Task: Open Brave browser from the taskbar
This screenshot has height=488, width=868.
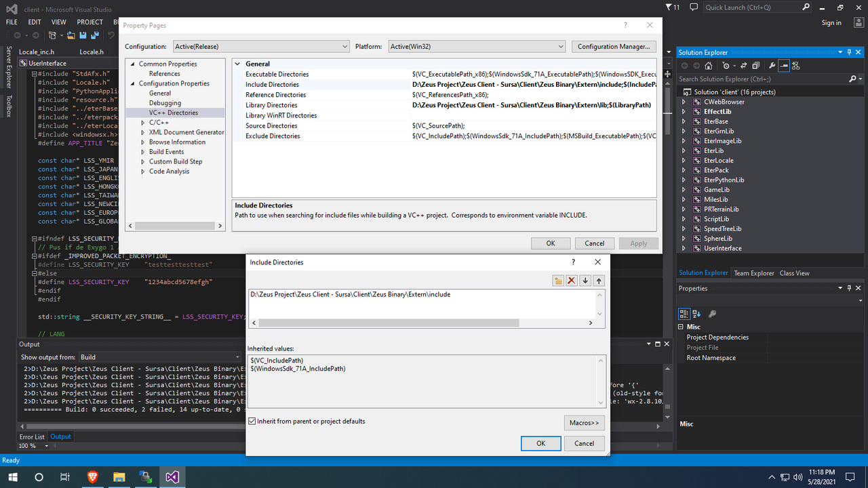Action: pos(92,477)
